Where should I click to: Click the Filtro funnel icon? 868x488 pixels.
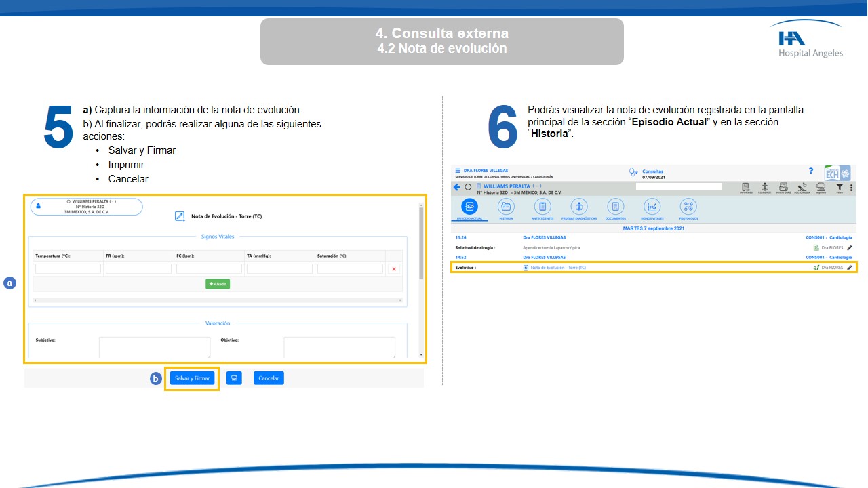[840, 188]
